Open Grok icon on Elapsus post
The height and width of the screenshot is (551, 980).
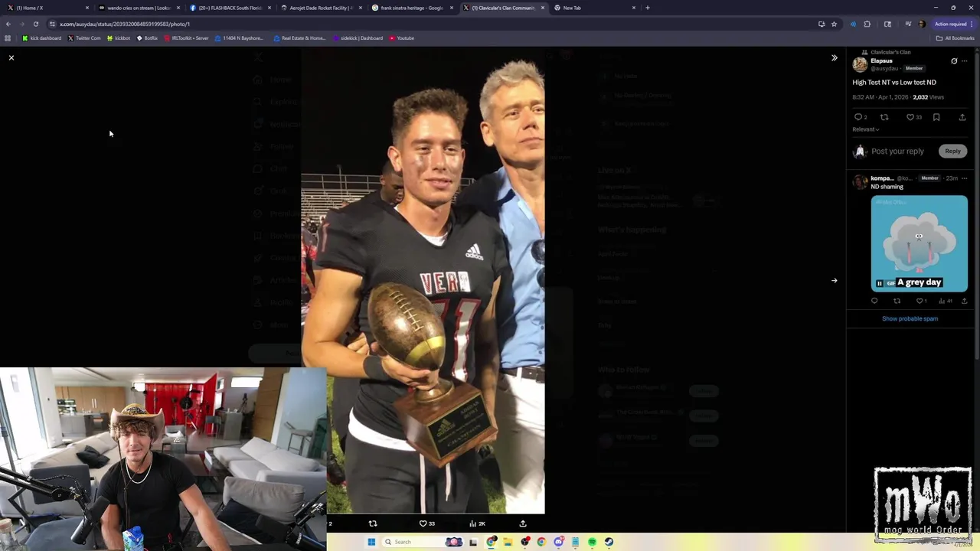[954, 61]
